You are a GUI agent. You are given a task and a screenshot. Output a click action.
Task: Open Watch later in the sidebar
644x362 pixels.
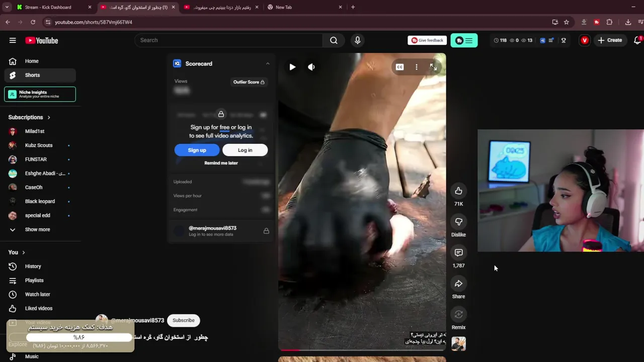40,294
